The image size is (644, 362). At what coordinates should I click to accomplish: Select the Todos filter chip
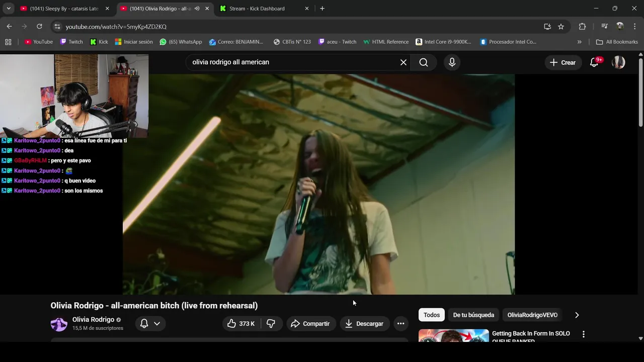point(432,315)
